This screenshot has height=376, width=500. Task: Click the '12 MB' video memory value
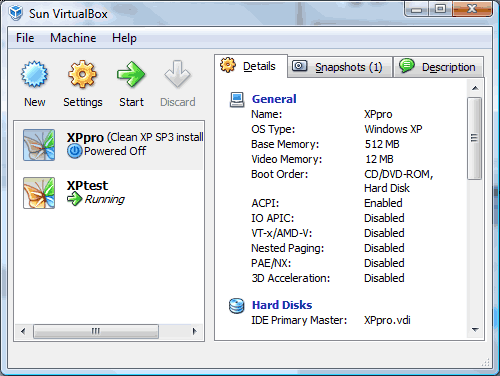[x=379, y=159]
